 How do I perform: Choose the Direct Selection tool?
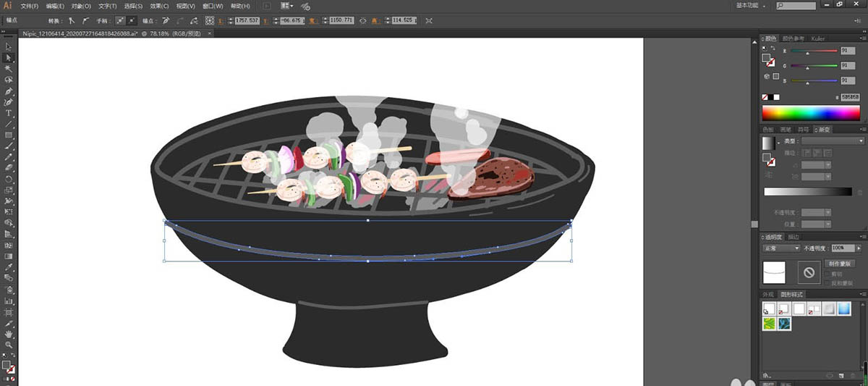[9, 57]
